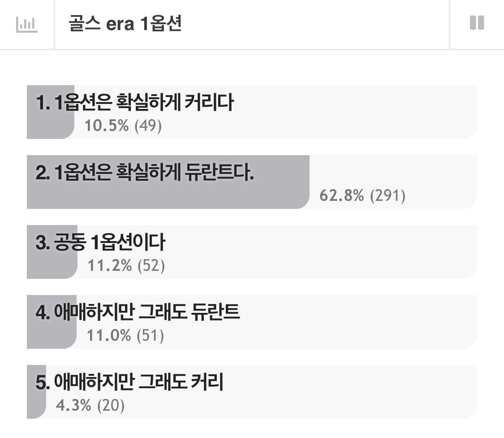This screenshot has width=504, height=438.
Task: Click the filled gray bar of option 1
Action: click(x=51, y=112)
